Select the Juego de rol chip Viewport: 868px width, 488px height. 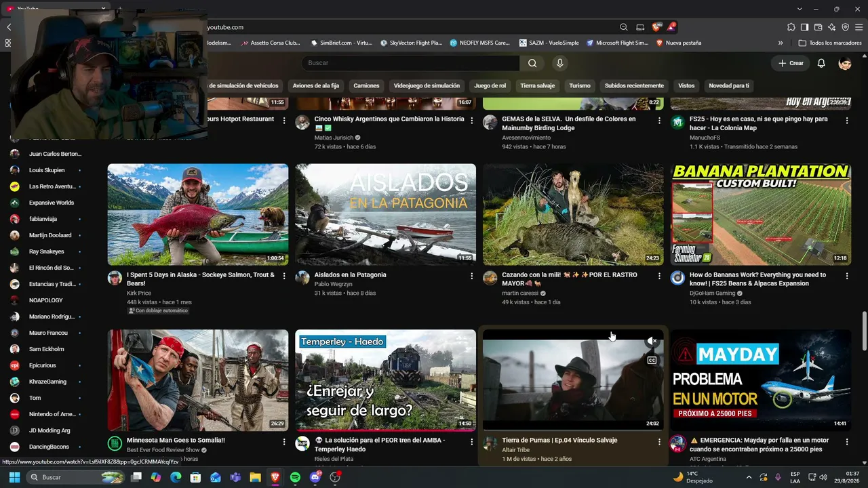490,86
